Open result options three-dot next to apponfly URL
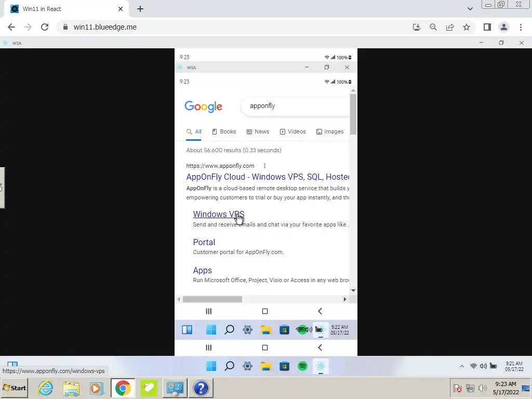Screen dimensions: 532x399 pos(264,166)
